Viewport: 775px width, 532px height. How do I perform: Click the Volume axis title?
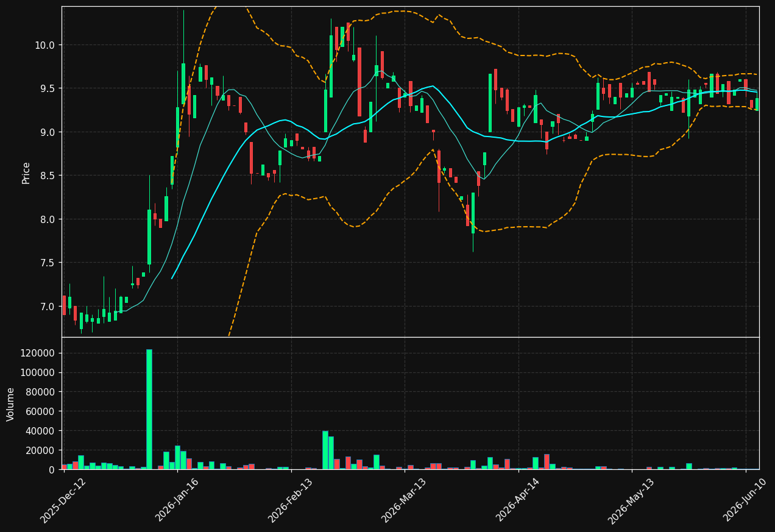pyautogui.click(x=11, y=404)
